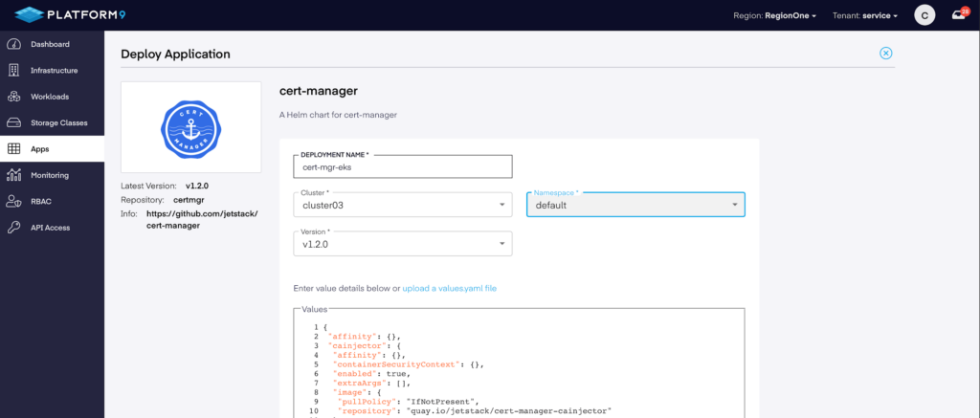Go to API Access page
This screenshot has width=980, height=418.
tap(52, 228)
